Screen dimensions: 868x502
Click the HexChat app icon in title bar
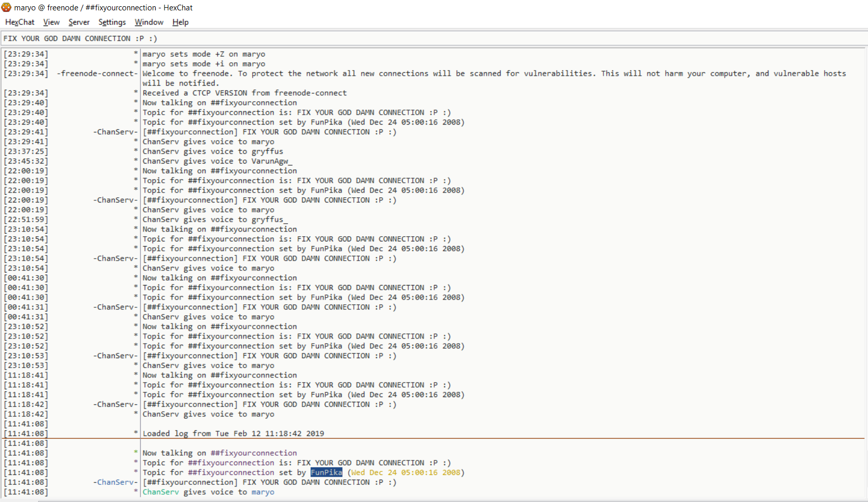click(6, 7)
